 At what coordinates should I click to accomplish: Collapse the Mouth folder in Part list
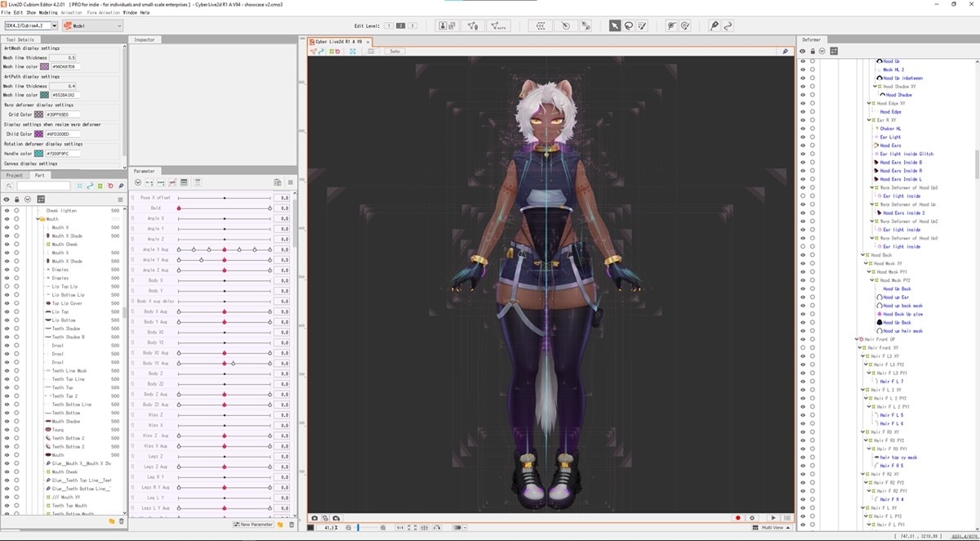tap(38, 219)
